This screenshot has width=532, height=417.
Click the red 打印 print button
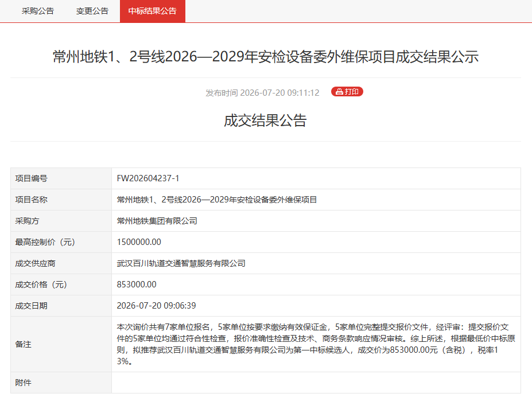347,92
